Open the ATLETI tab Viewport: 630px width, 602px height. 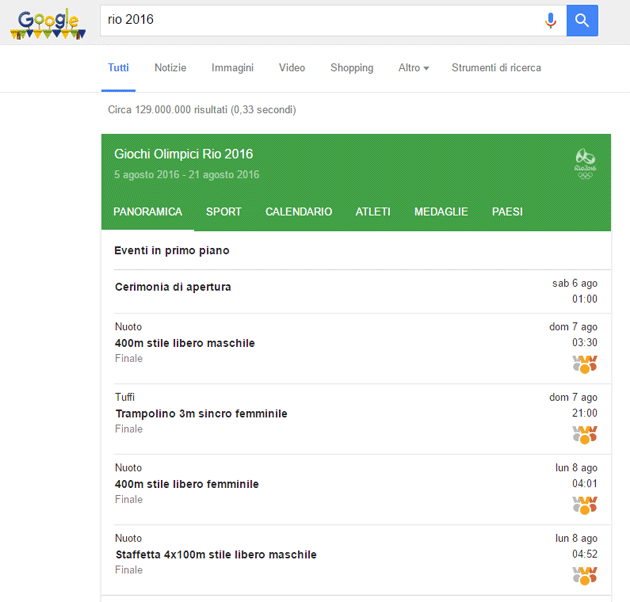pyautogui.click(x=373, y=212)
